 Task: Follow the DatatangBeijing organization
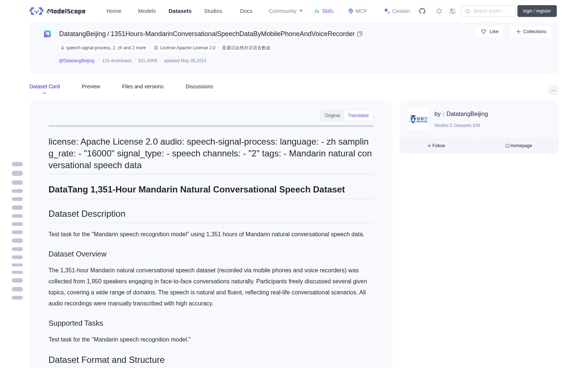pyautogui.click(x=436, y=146)
